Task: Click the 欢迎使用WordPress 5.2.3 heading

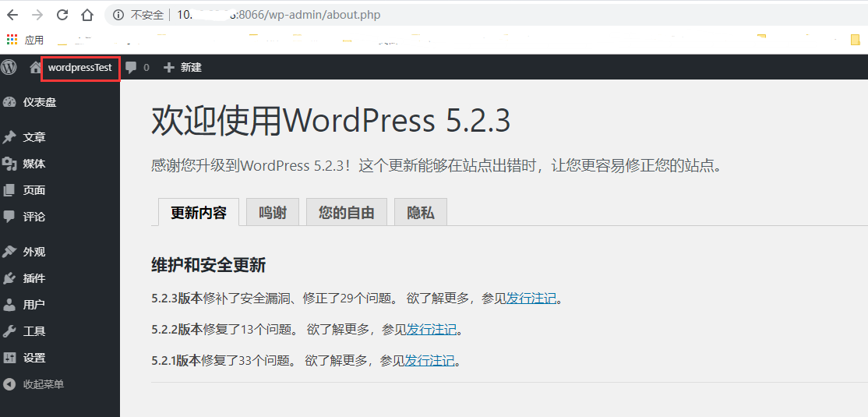Action: (x=330, y=122)
